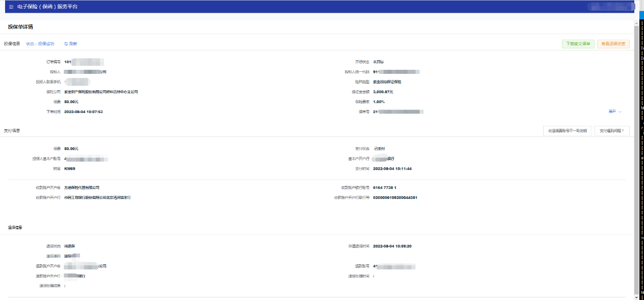Click the 查看退保进度 button
644x300 pixels.
[x=613, y=44]
